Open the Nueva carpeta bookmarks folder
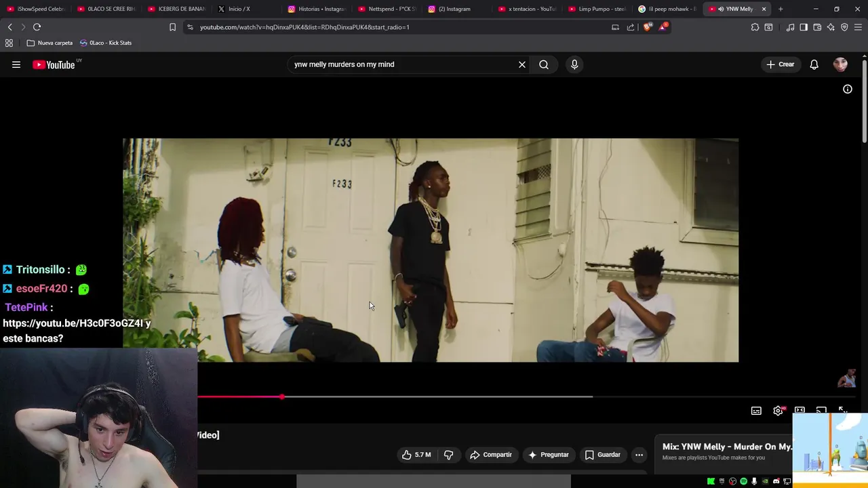This screenshot has width=868, height=488. tap(50, 43)
